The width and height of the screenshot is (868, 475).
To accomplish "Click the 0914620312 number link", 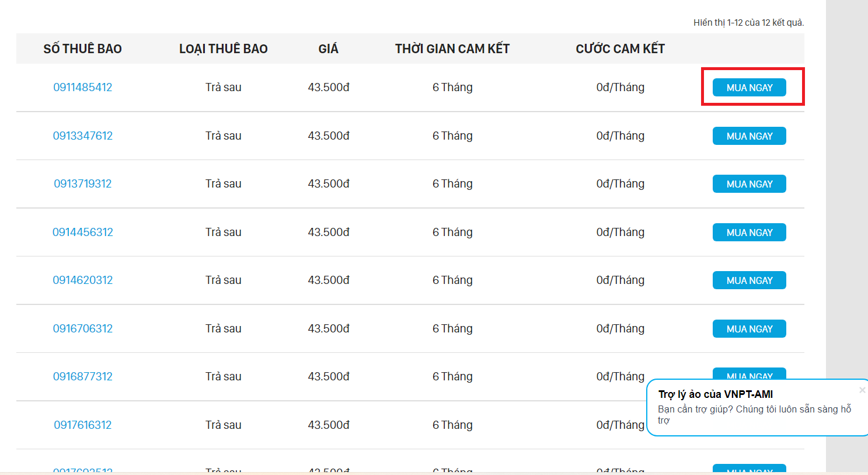I will point(83,280).
